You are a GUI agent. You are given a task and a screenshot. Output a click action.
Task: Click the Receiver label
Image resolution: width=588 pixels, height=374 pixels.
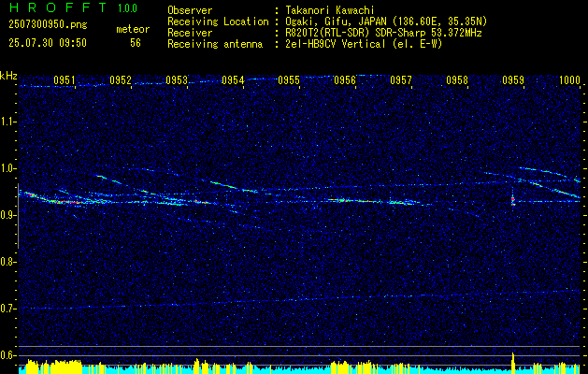190,33
